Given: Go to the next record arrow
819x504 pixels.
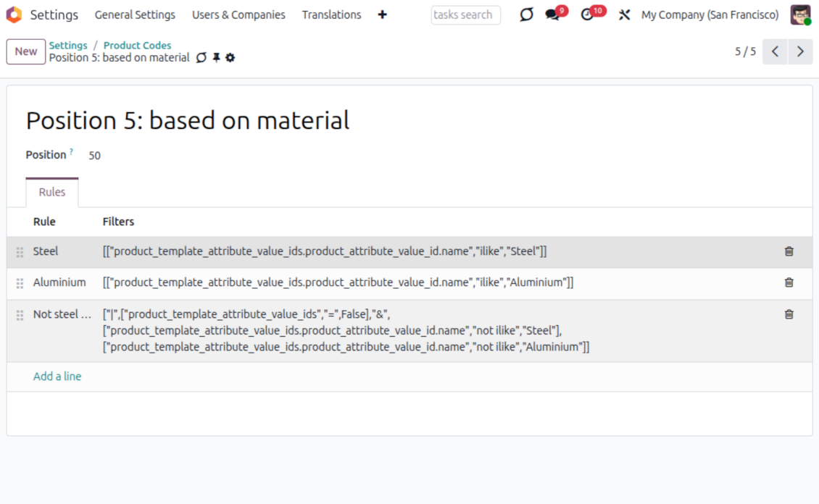Looking at the screenshot, I should 800,51.
